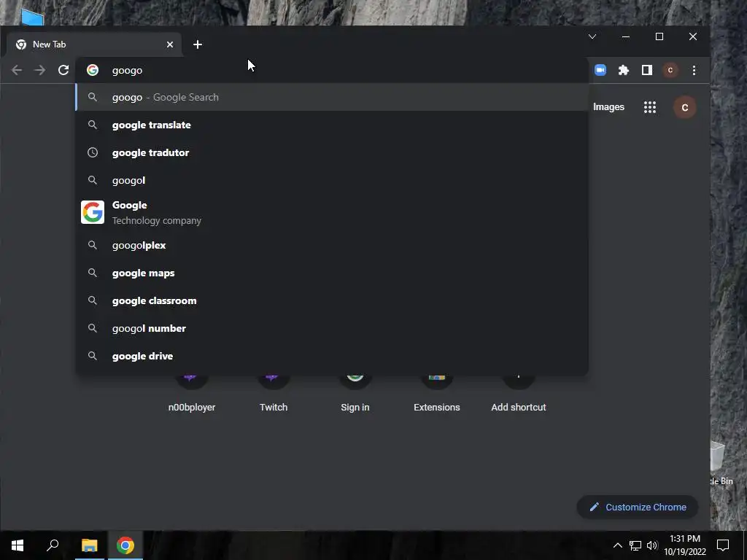Open the volume icon in tray
The image size is (747, 560).
[652, 545]
